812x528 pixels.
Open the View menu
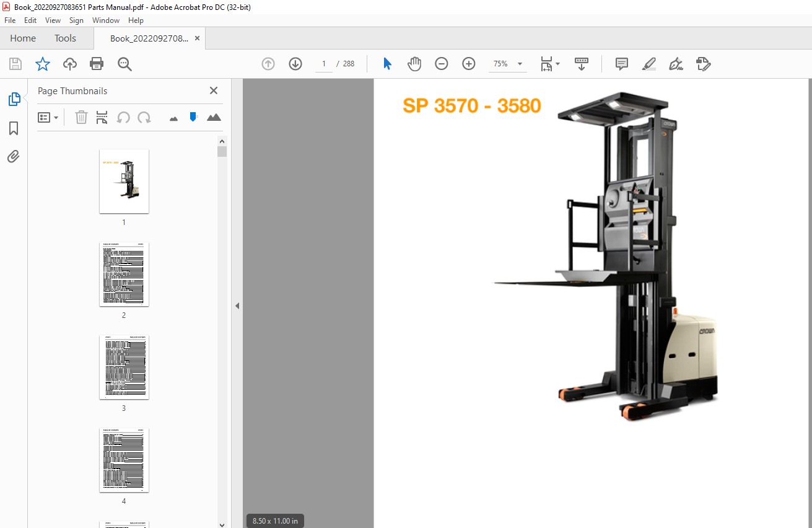tap(53, 20)
